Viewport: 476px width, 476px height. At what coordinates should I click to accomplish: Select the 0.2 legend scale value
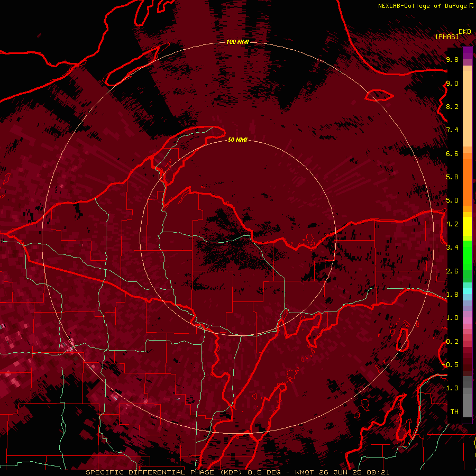pyautogui.click(x=452, y=342)
